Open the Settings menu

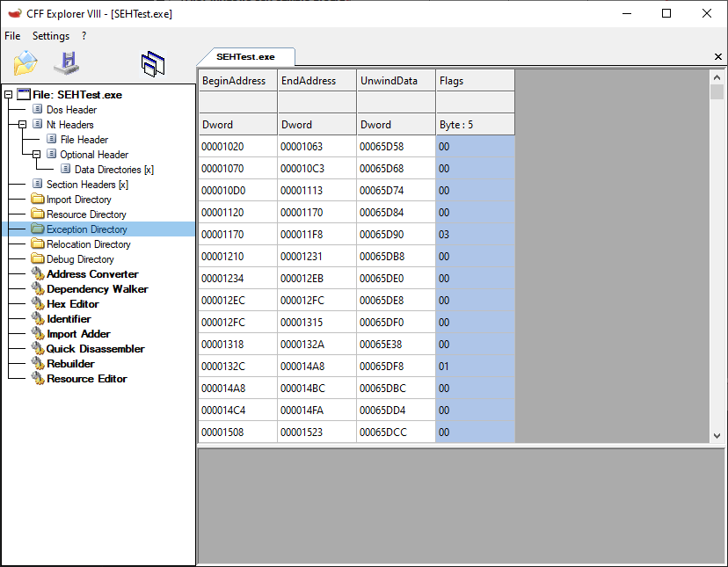click(50, 36)
